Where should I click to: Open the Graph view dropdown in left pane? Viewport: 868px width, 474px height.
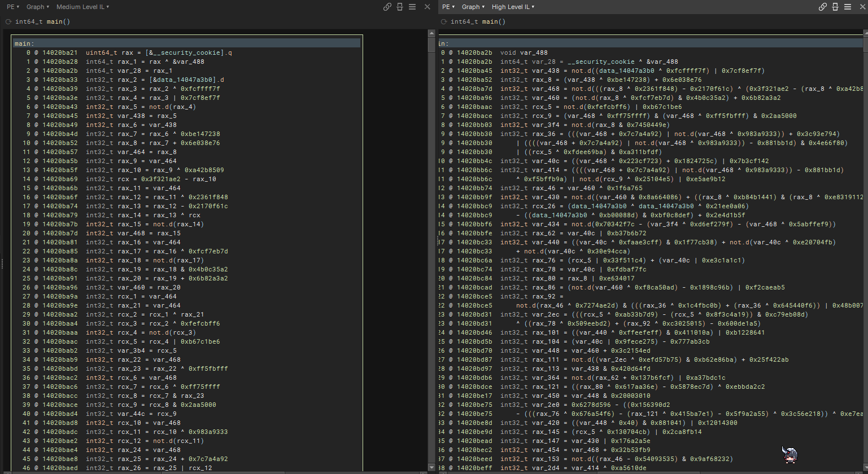pyautogui.click(x=38, y=7)
